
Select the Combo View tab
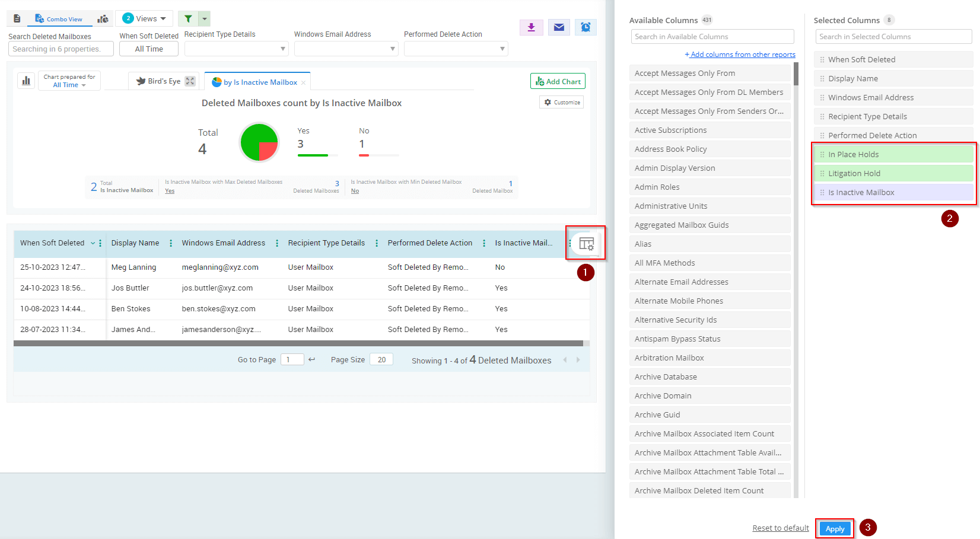[59, 19]
